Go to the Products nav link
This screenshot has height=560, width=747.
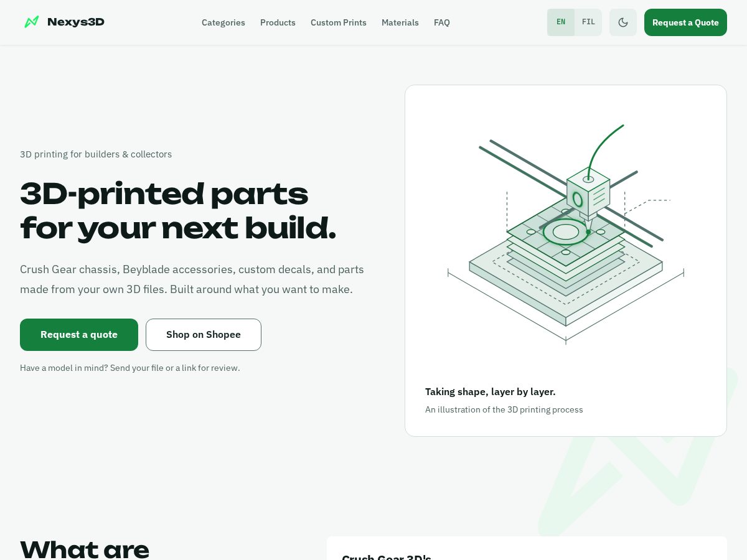coord(278,22)
